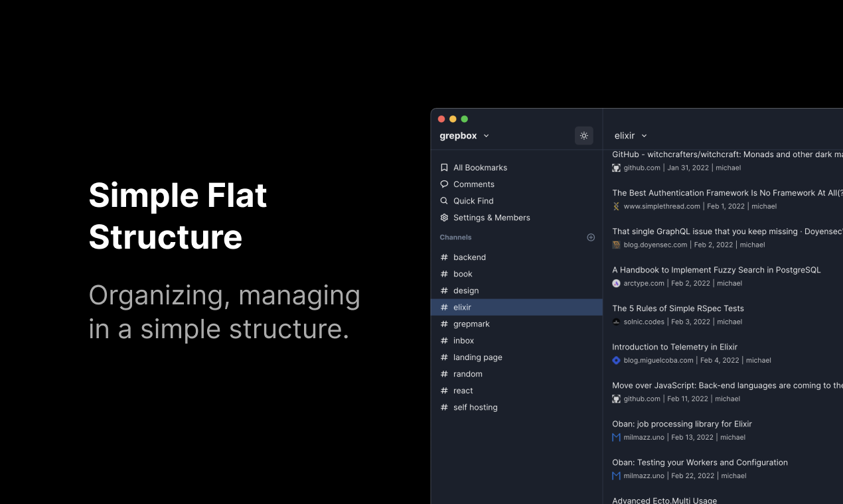The image size is (843, 504).
Task: Select the highlighted elixir channel
Action: click(517, 307)
